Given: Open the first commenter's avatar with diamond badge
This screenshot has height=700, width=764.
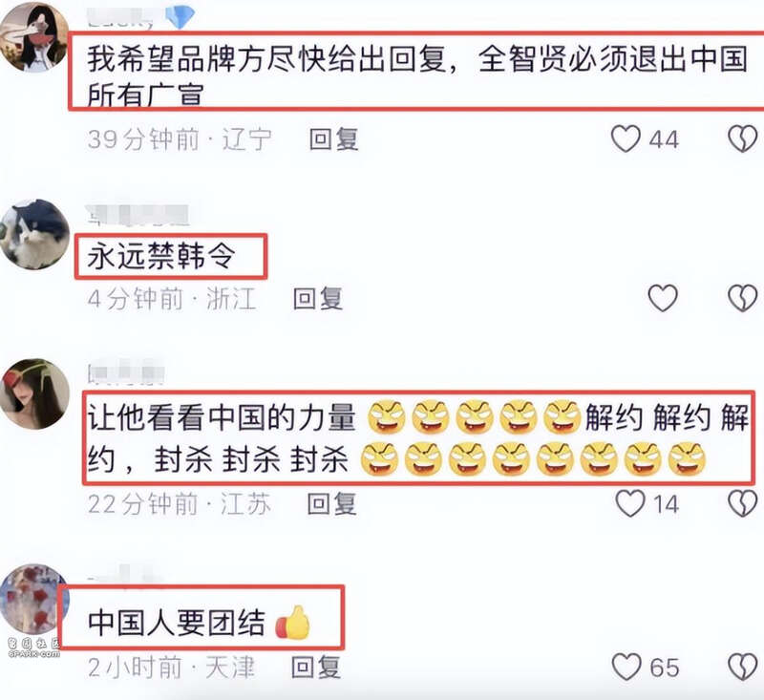Looking at the screenshot, I should tap(34, 37).
